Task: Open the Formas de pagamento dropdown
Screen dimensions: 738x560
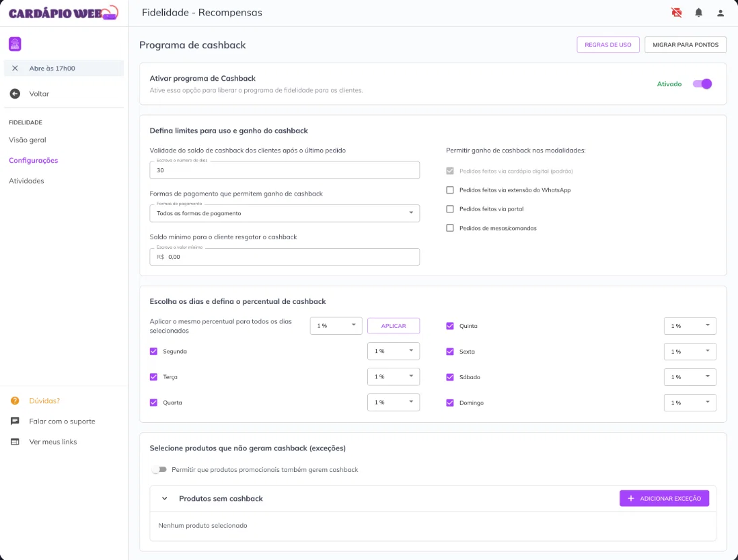Action: click(285, 213)
